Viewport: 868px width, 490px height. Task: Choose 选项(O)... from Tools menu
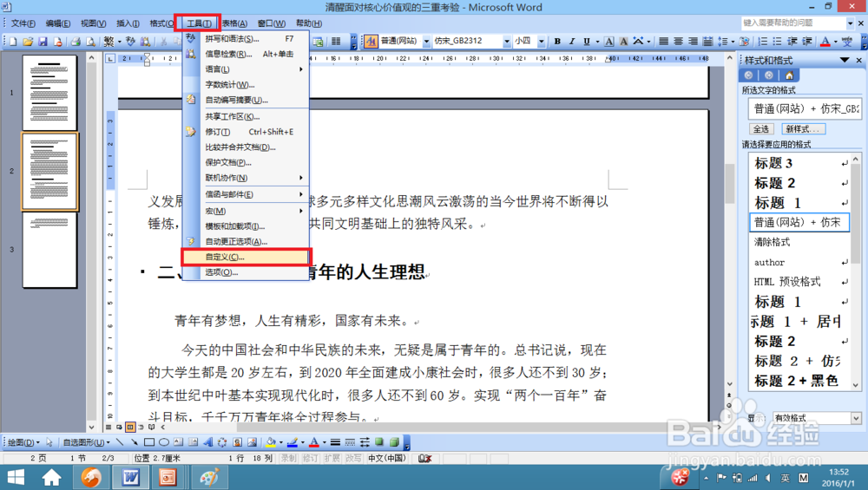246,272
